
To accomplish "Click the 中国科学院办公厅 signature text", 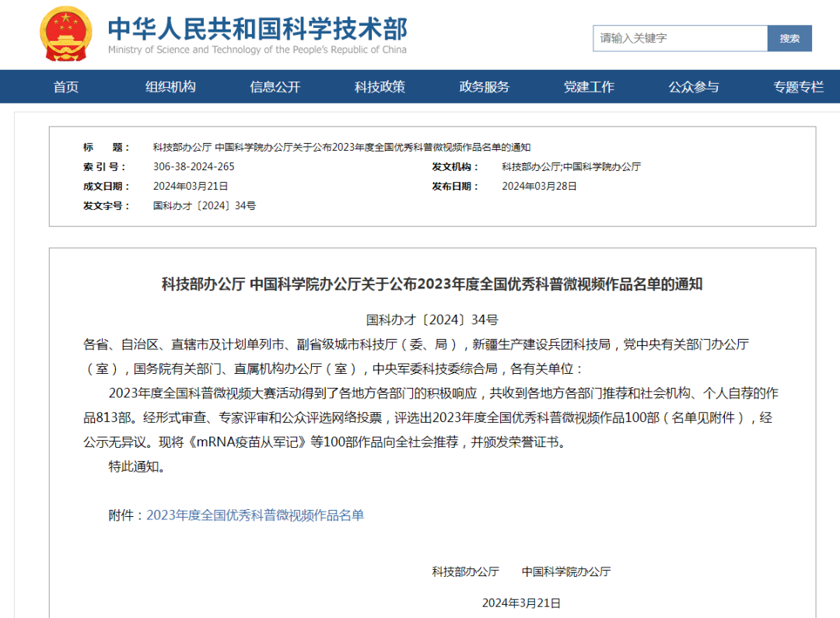I will (x=566, y=572).
